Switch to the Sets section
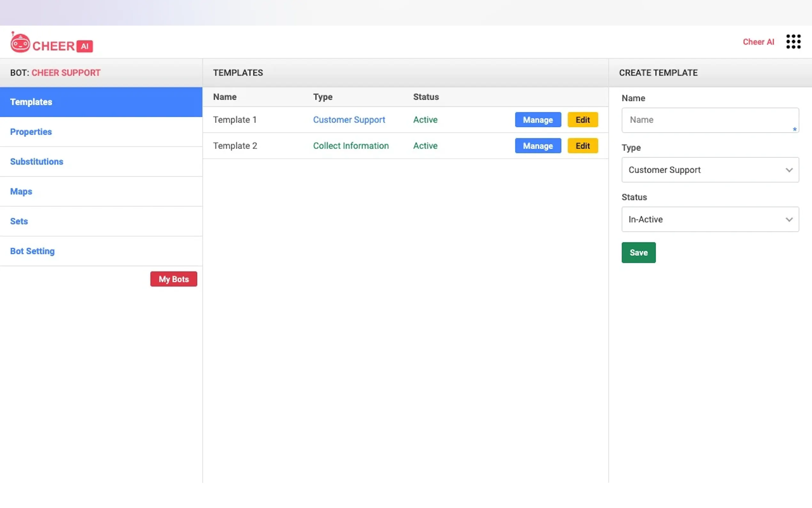The width and height of the screenshot is (812, 508). click(19, 221)
